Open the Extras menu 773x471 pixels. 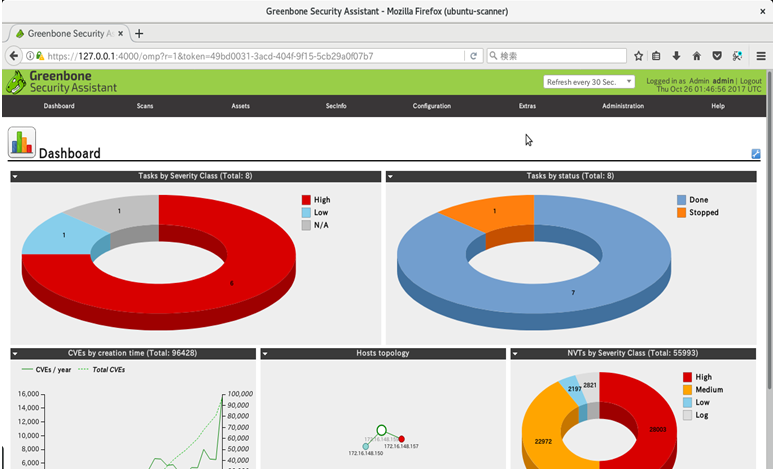click(x=527, y=106)
